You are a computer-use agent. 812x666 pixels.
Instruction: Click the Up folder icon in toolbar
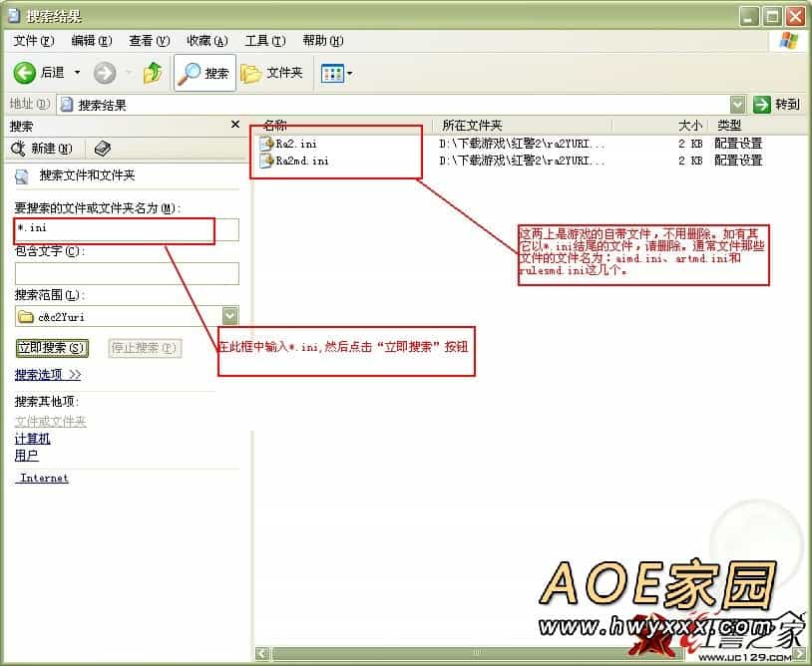[153, 73]
